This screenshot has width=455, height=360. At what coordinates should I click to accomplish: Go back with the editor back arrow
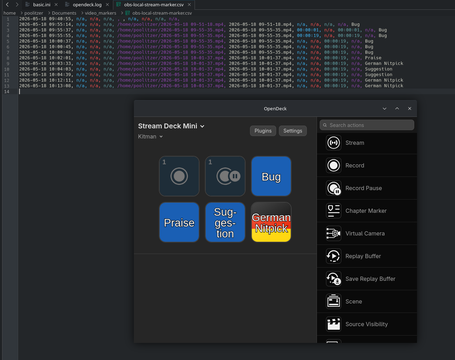pos(7,4)
